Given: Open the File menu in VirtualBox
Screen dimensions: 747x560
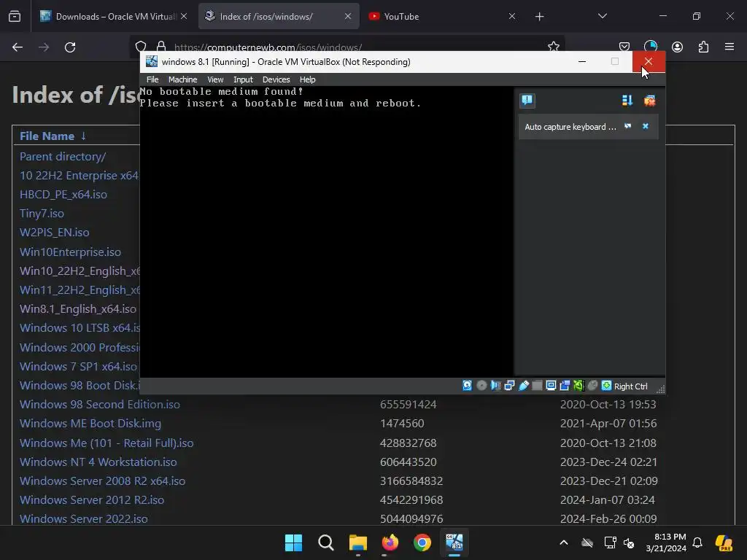Looking at the screenshot, I should 152,79.
